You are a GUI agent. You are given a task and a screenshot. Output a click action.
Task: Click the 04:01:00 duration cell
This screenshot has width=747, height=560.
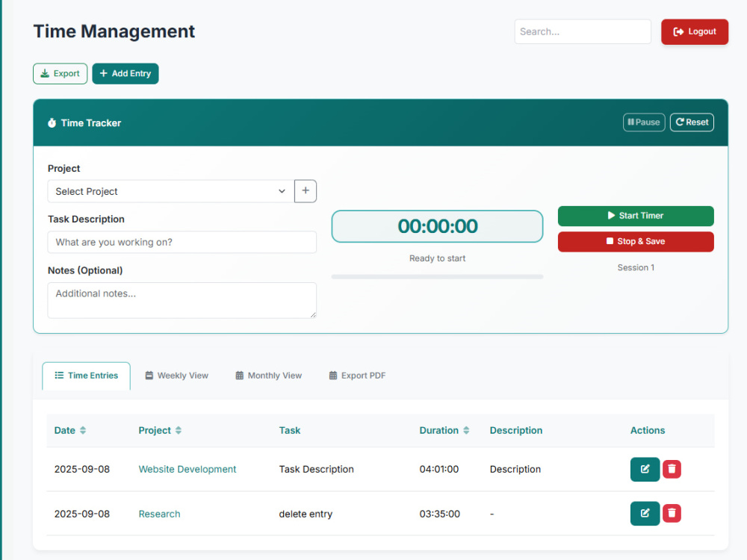coord(438,469)
